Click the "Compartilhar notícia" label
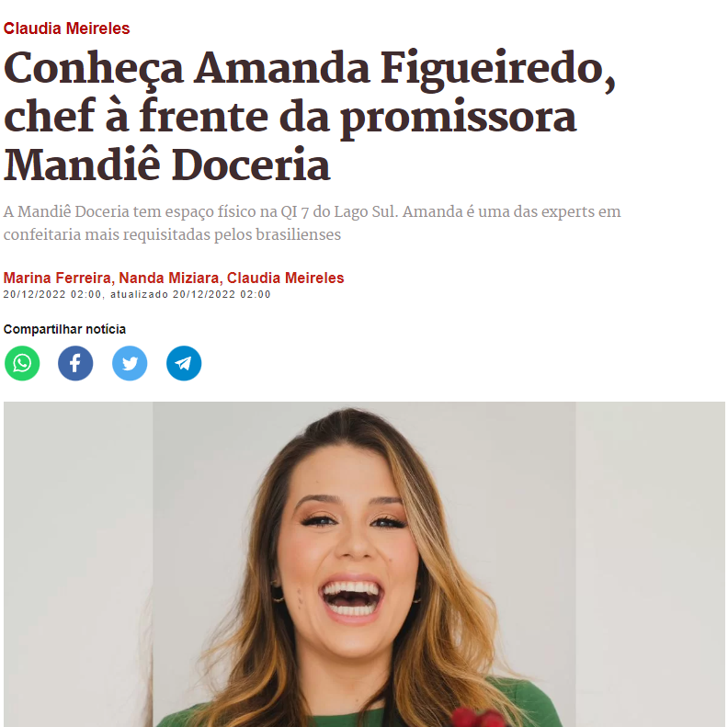The image size is (728, 727). pos(64,329)
